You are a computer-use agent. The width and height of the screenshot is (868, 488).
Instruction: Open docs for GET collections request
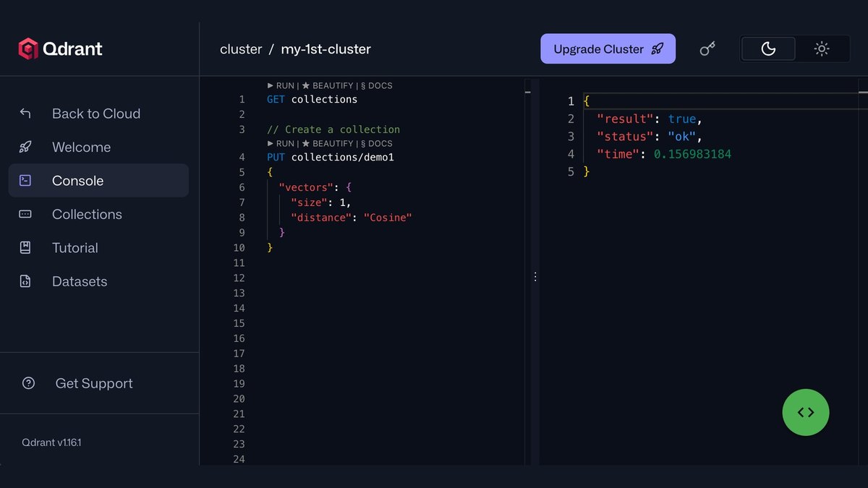pos(376,85)
